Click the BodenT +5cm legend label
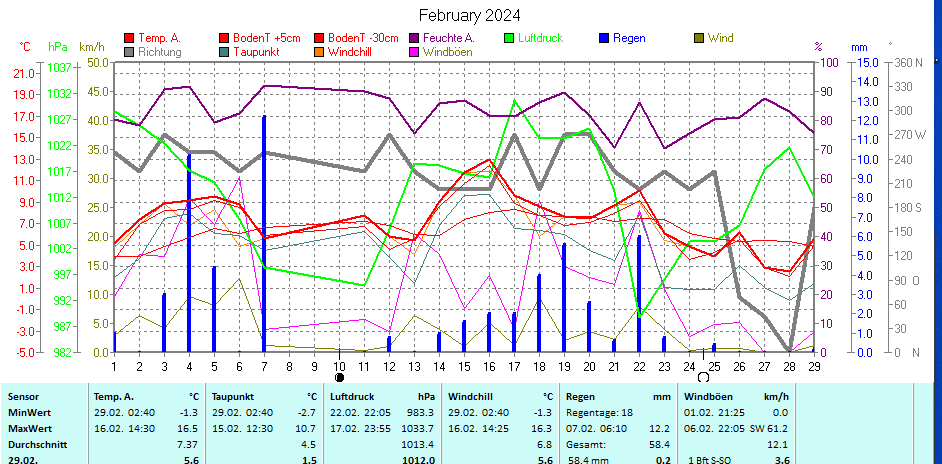This screenshot has height=464, width=942. click(267, 38)
